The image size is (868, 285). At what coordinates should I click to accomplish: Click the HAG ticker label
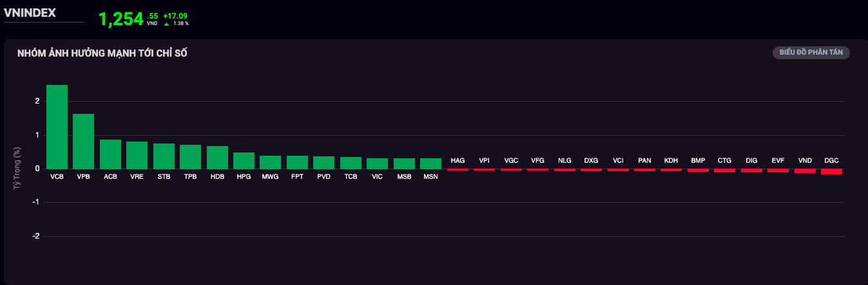[458, 160]
